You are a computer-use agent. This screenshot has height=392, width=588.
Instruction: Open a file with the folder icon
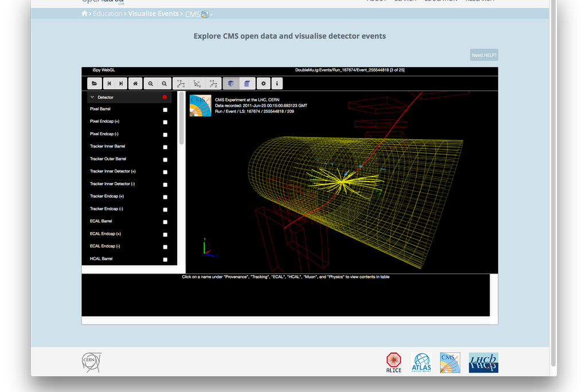[x=95, y=84]
